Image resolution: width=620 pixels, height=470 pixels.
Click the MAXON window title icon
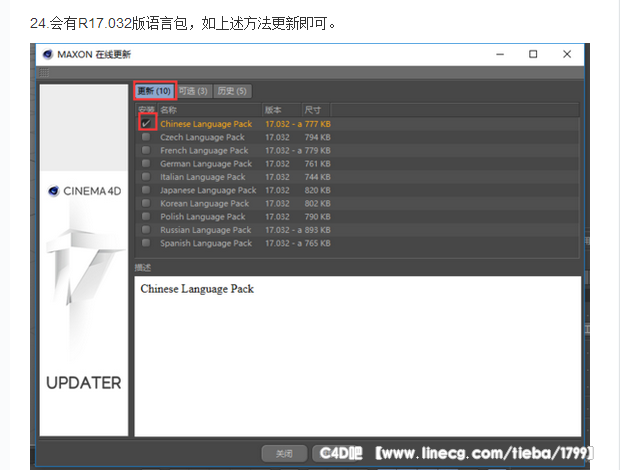tap(48, 54)
